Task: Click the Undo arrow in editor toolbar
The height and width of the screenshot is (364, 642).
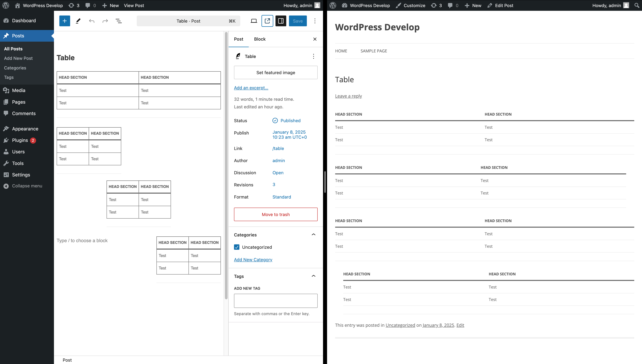Action: coord(92,21)
